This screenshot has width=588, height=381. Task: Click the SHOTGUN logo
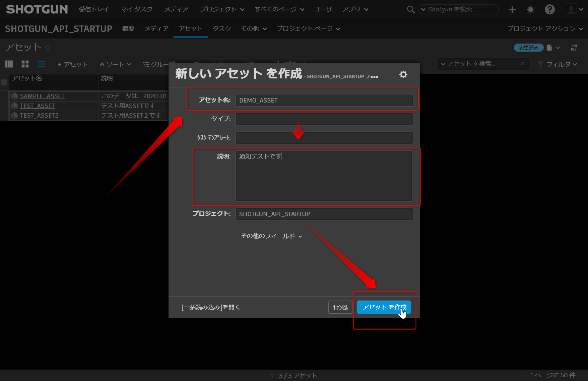point(37,9)
